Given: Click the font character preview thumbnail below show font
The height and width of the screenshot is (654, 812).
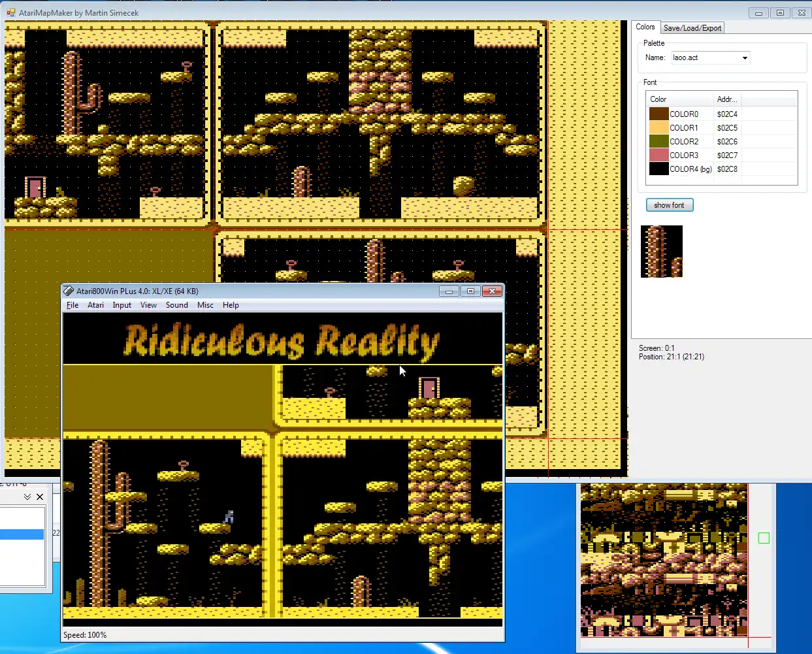Looking at the screenshot, I should click(x=661, y=251).
